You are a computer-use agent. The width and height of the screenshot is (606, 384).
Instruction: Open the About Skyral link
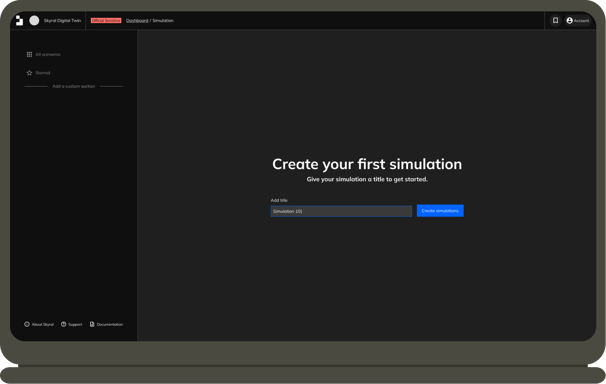pyautogui.click(x=43, y=325)
